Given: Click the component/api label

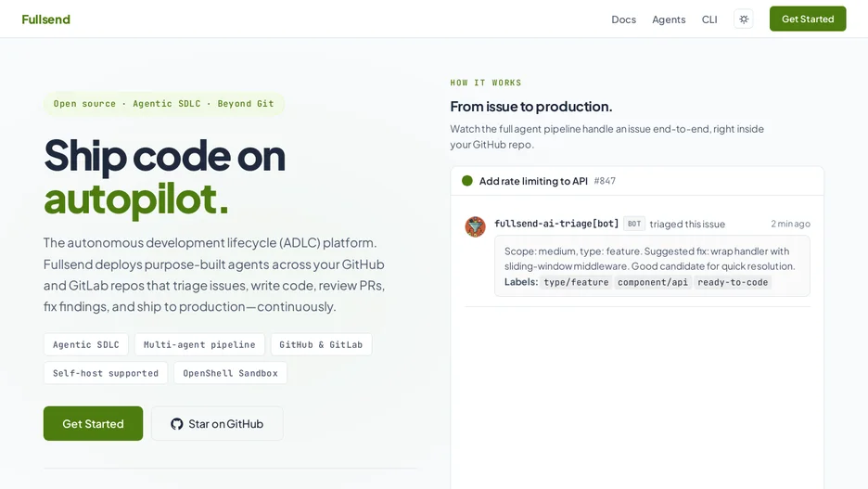Looking at the screenshot, I should pyautogui.click(x=653, y=282).
